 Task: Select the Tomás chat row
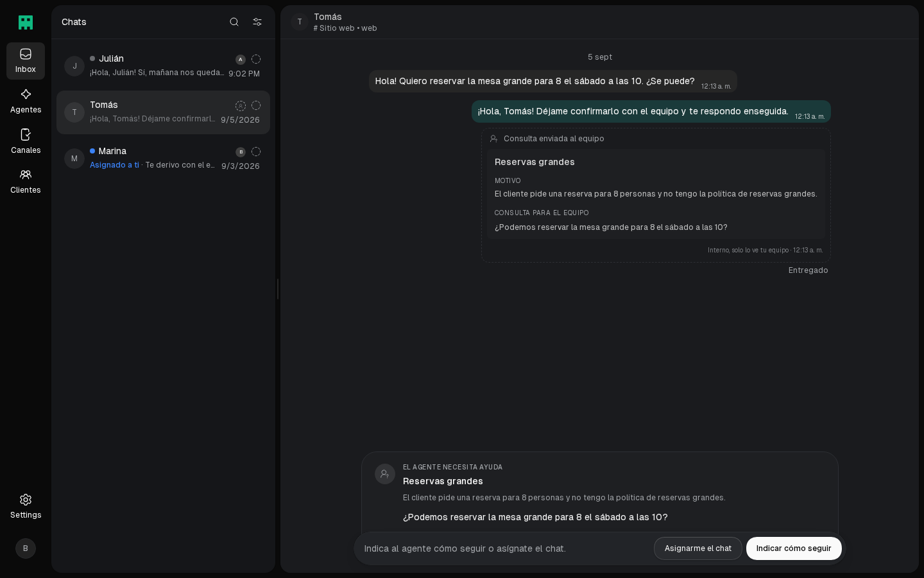pyautogui.click(x=163, y=112)
